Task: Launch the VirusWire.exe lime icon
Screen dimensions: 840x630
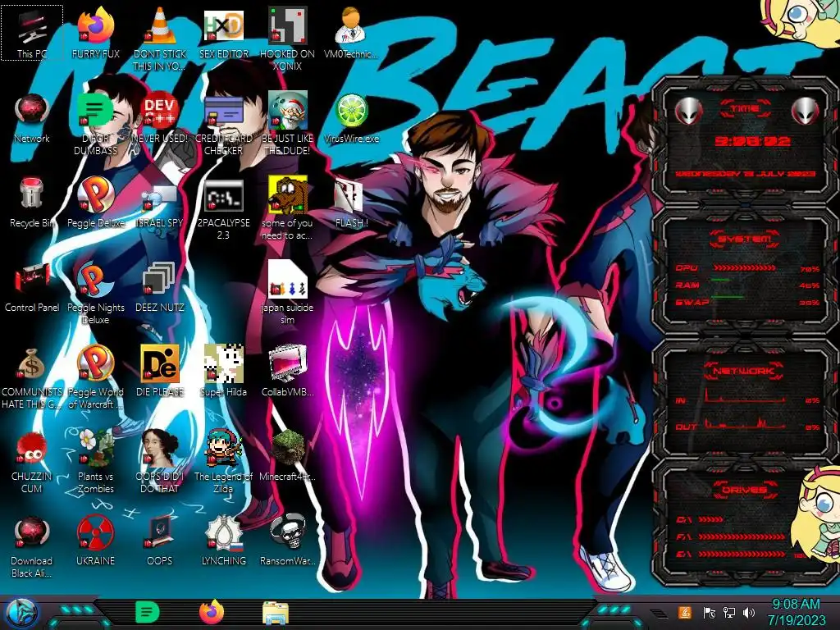Action: pyautogui.click(x=351, y=118)
